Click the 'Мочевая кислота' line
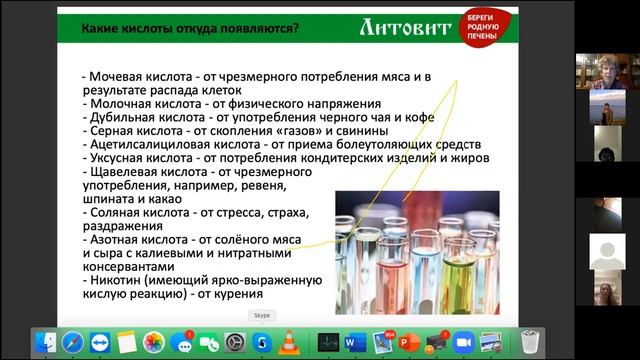This screenshot has width=640, height=360. tap(257, 83)
